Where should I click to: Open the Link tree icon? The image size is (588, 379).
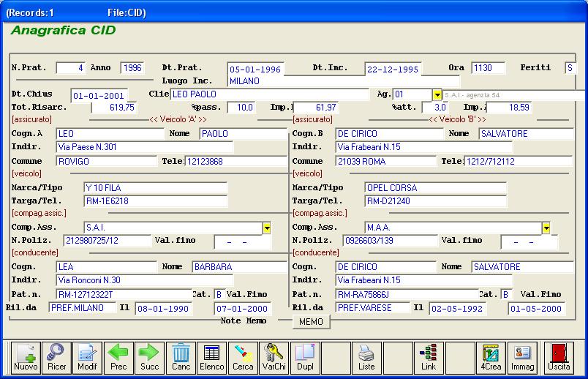[429, 358]
